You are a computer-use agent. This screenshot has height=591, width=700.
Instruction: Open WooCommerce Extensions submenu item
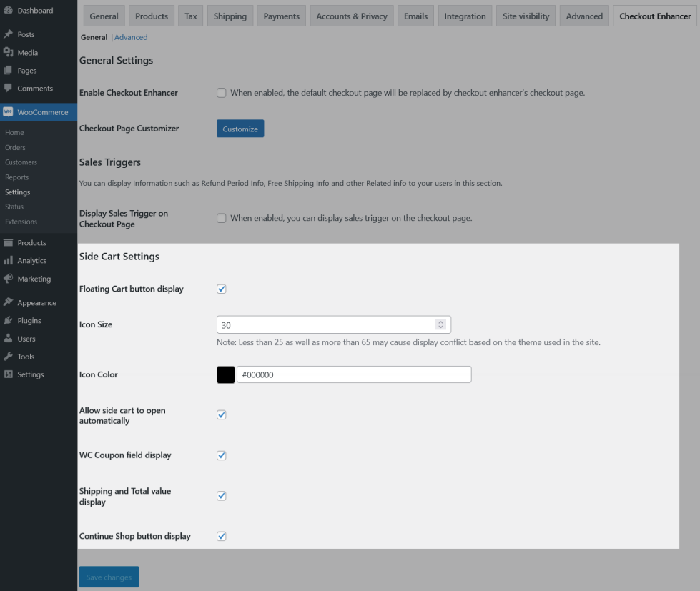21,222
